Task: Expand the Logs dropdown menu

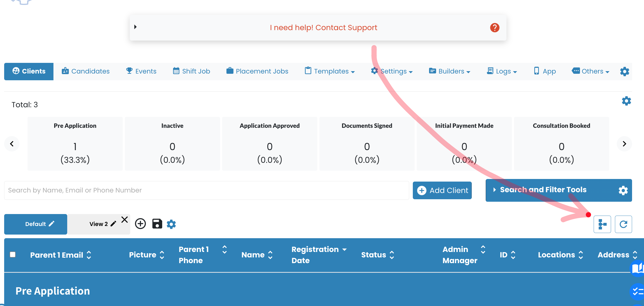Action: point(502,71)
